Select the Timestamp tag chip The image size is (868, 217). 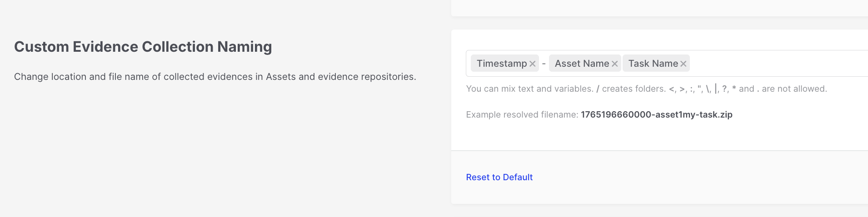click(x=501, y=64)
